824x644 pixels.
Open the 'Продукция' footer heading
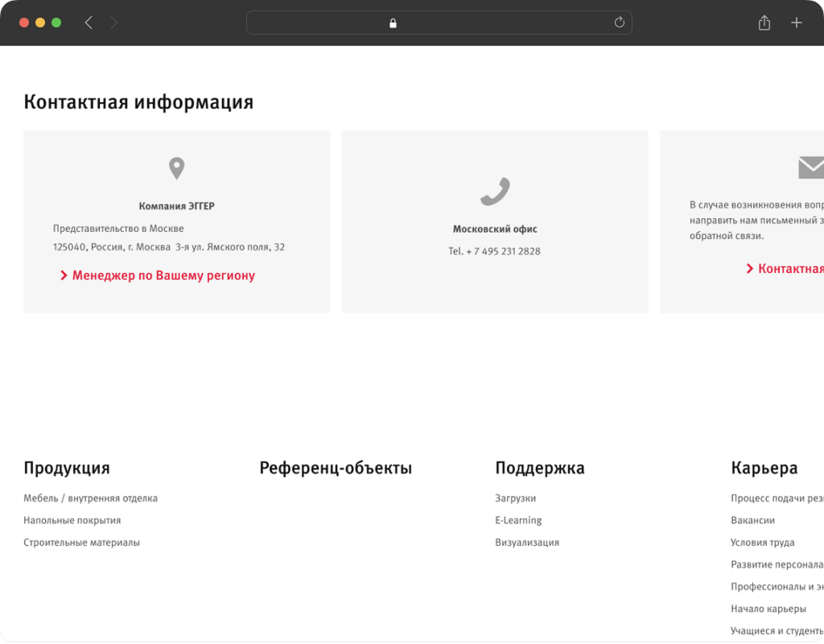(x=67, y=468)
